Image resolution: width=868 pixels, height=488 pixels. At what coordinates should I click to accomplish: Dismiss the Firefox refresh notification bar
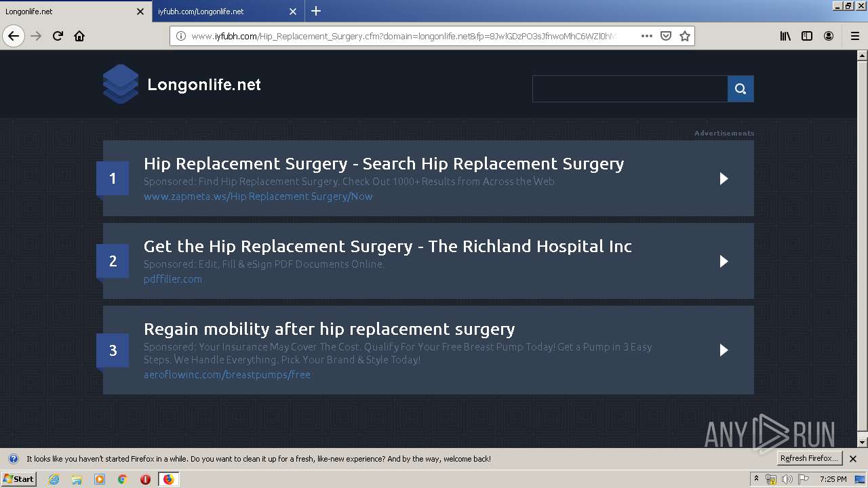click(x=853, y=459)
